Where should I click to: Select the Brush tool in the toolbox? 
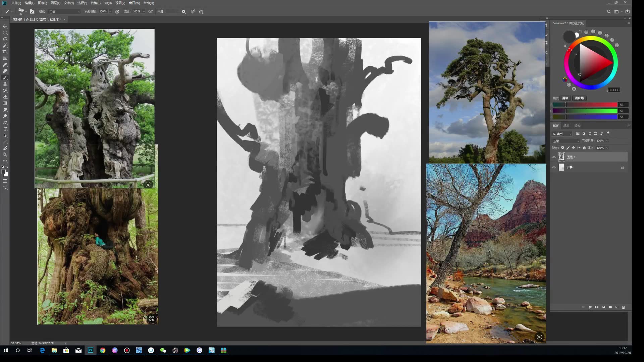pyautogui.click(x=5, y=77)
